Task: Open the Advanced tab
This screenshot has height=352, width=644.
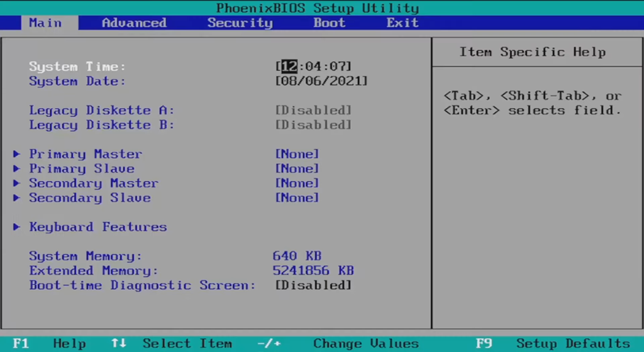Action: pyautogui.click(x=135, y=23)
